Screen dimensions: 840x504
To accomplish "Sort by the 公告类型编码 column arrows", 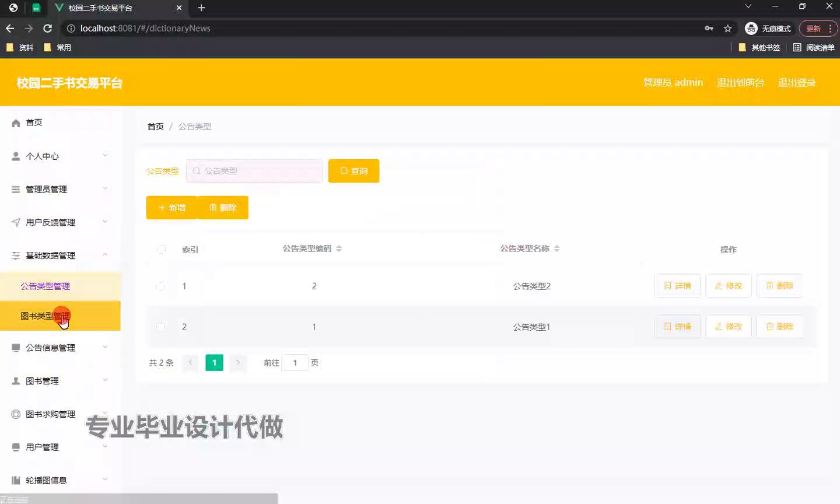I will (339, 249).
